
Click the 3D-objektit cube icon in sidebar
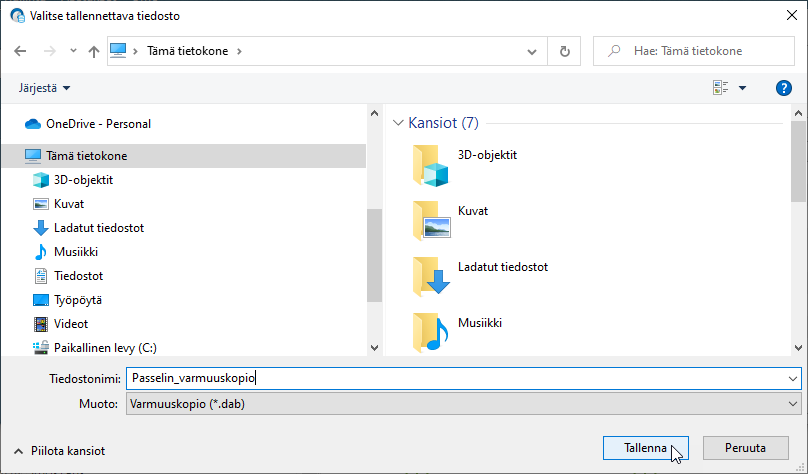[41, 180]
